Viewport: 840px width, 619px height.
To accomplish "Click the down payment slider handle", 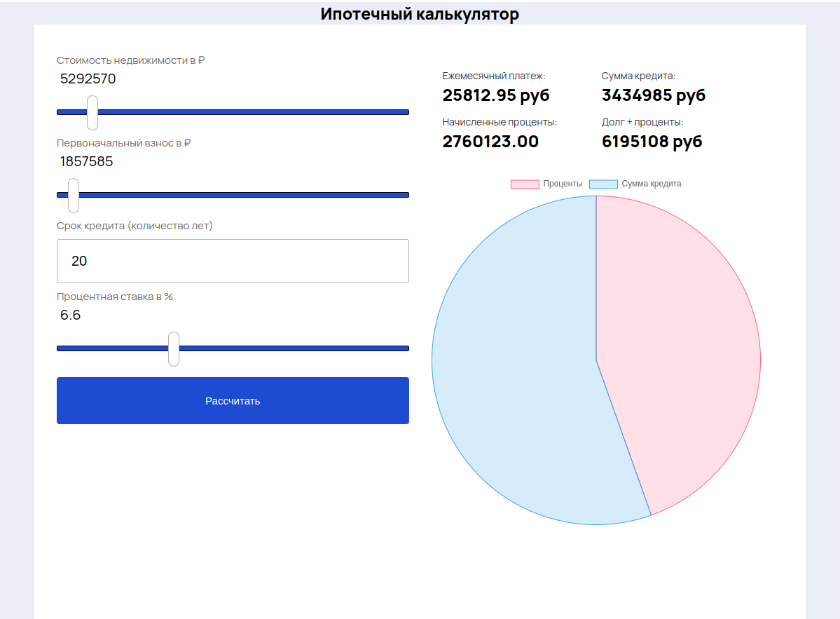I will pos(74,195).
